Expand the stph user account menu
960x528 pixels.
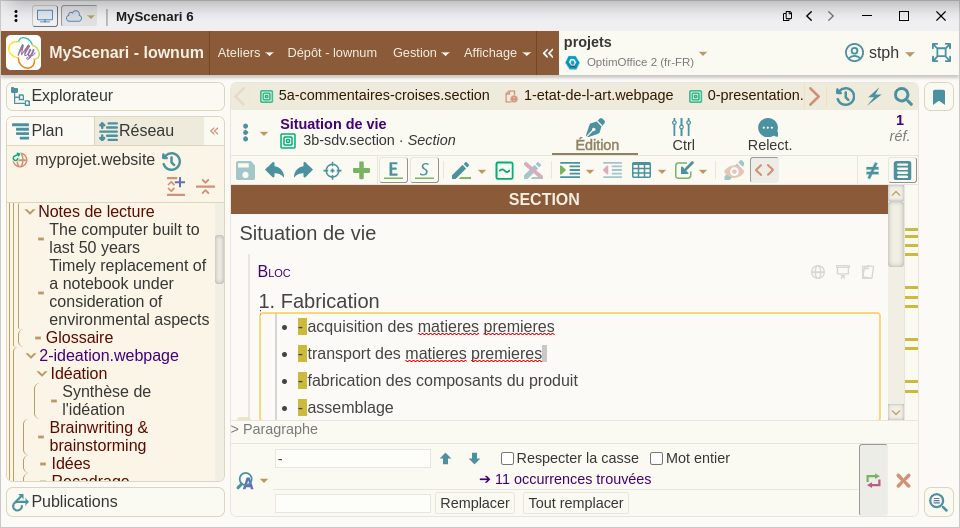880,53
